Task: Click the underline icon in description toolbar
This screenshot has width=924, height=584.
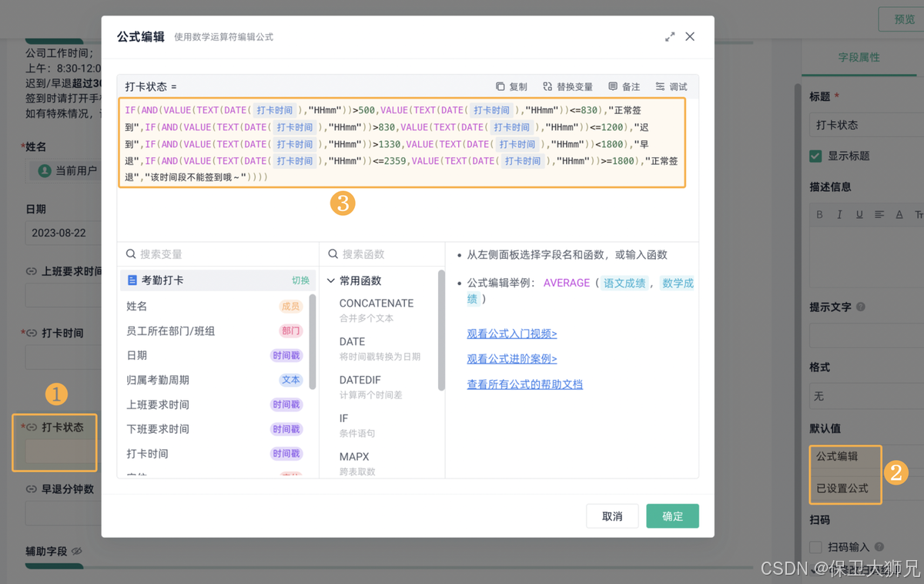Action: (x=860, y=214)
